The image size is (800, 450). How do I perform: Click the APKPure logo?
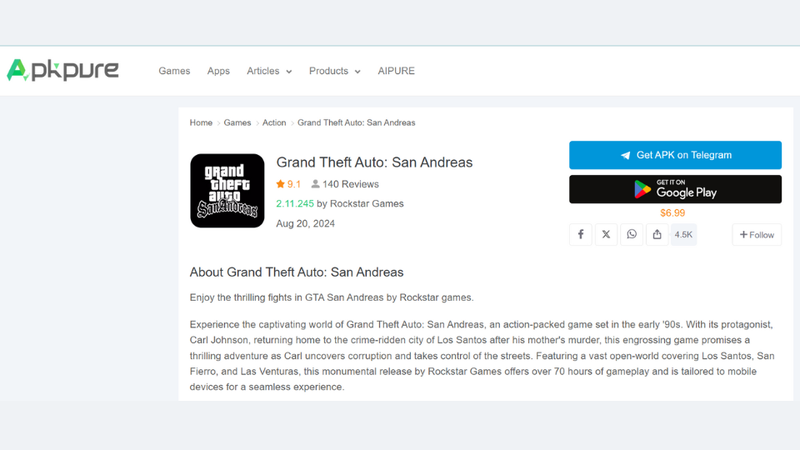[x=62, y=70]
